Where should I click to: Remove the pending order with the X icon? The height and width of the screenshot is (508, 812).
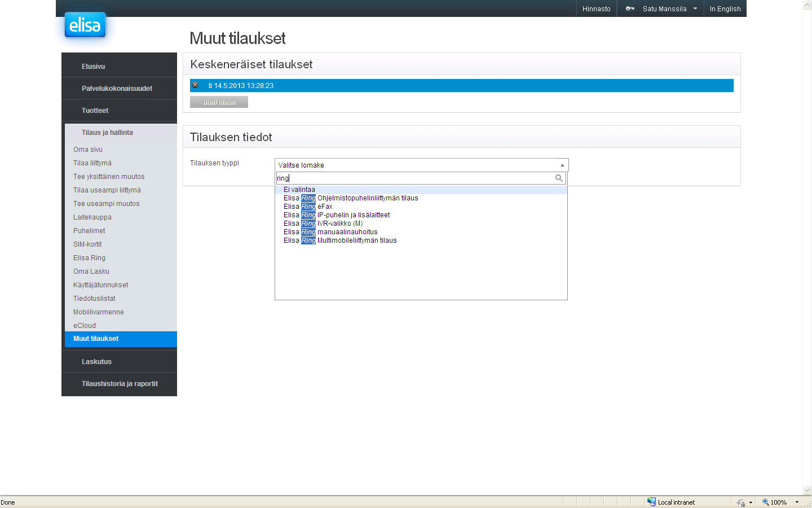(x=195, y=85)
